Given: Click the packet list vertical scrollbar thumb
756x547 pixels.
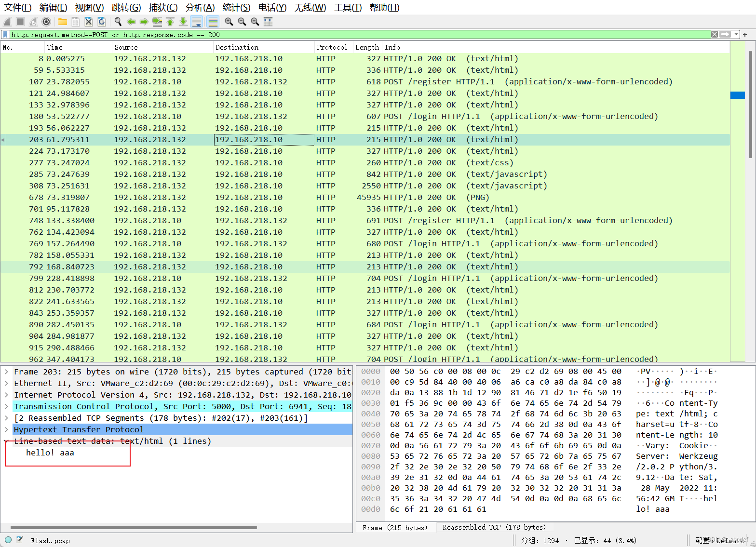Looking at the screenshot, I should 750,104.
